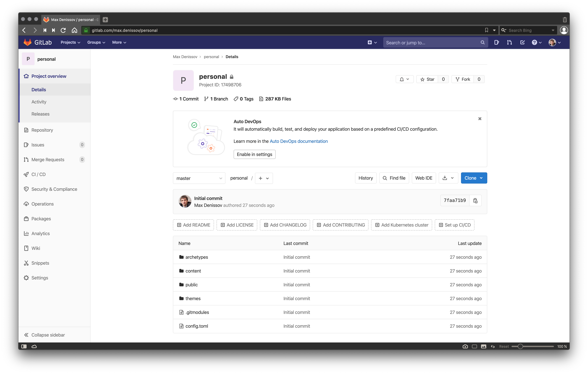Open Merge requests icon in top navbar
This screenshot has width=588, height=374.
[509, 43]
